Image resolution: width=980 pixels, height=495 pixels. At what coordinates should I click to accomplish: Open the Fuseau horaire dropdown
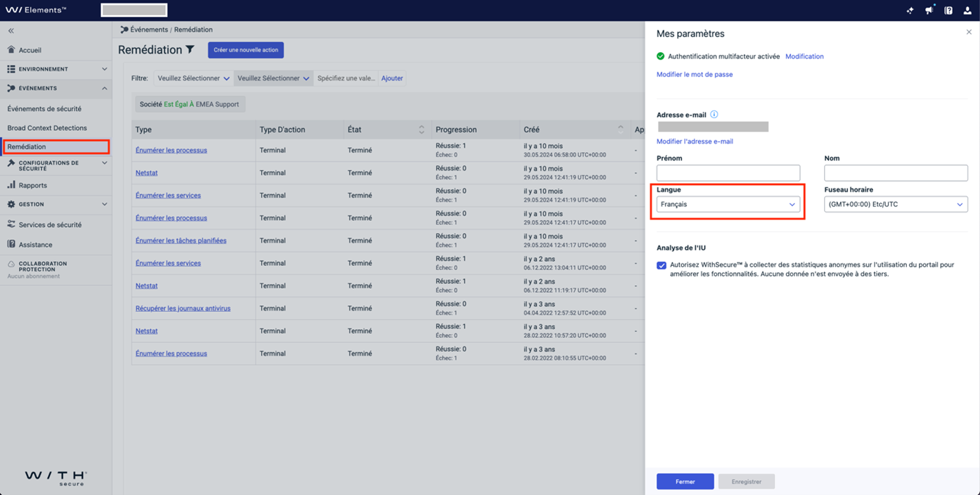pos(896,204)
